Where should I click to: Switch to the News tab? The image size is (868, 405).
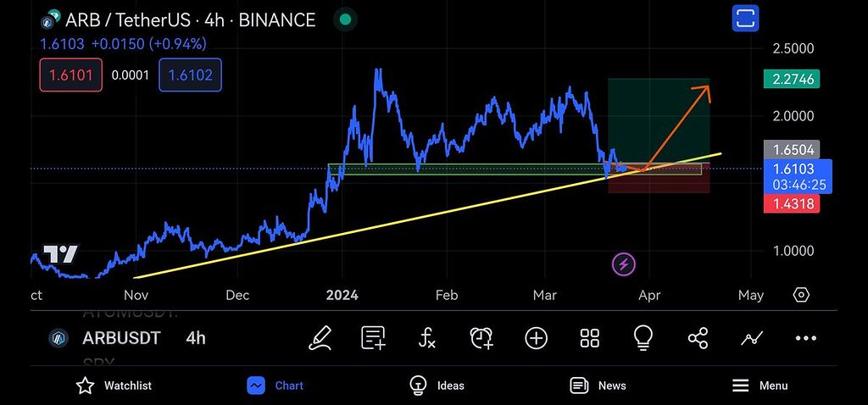pos(598,386)
